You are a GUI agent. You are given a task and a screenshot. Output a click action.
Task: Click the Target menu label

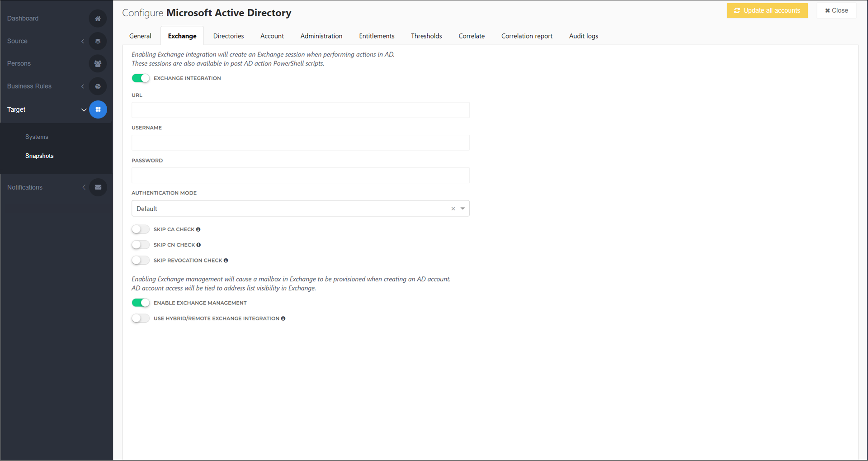pos(16,109)
